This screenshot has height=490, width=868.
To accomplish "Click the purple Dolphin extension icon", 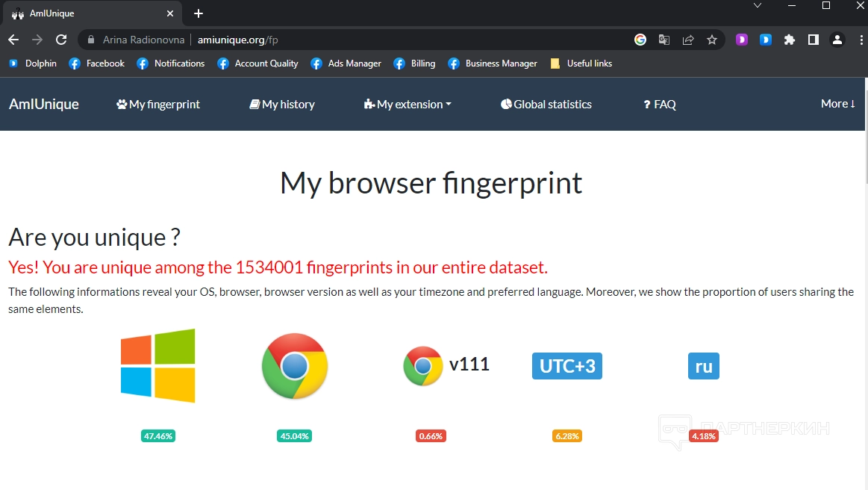I will click(x=742, y=40).
